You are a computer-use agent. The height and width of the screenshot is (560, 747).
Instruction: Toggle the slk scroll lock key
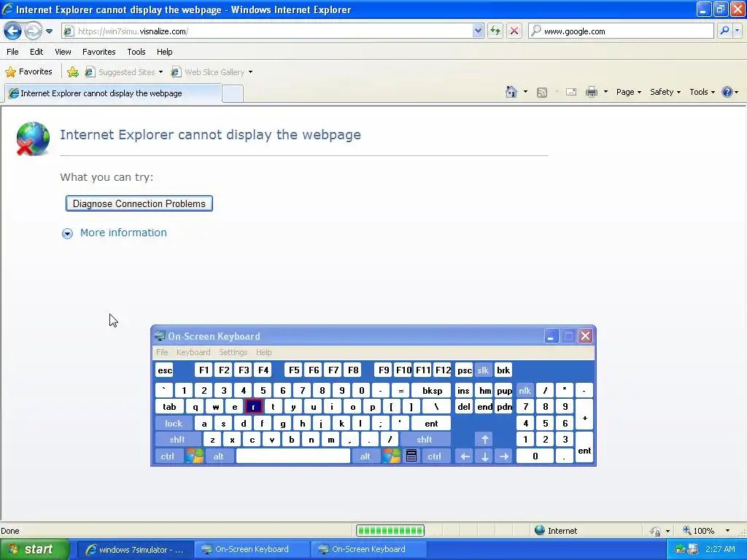483,370
